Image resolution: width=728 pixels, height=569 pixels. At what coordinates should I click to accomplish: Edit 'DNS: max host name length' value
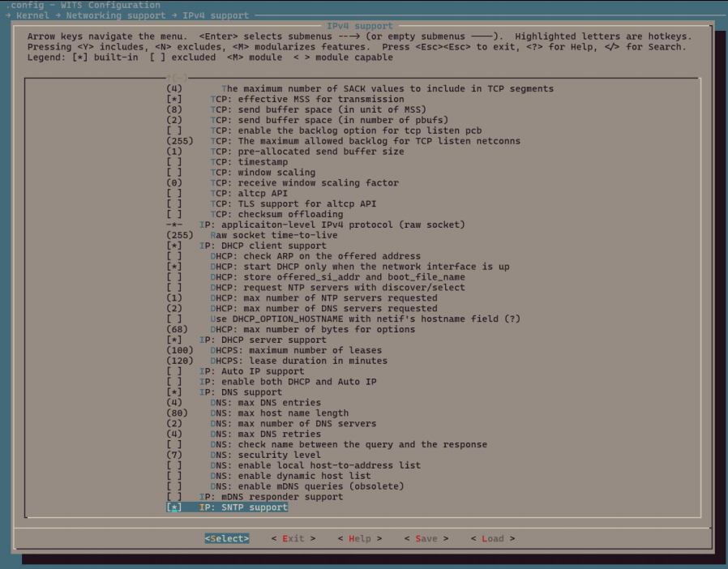pos(258,413)
